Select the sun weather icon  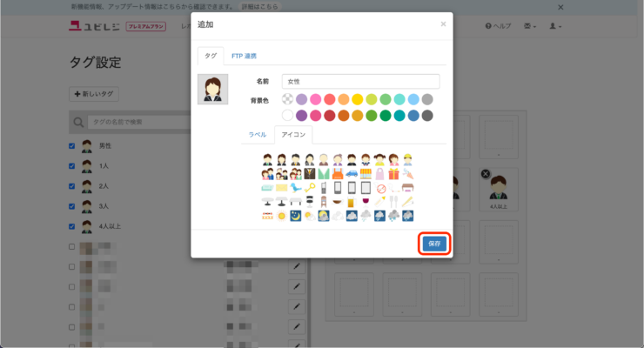click(281, 216)
